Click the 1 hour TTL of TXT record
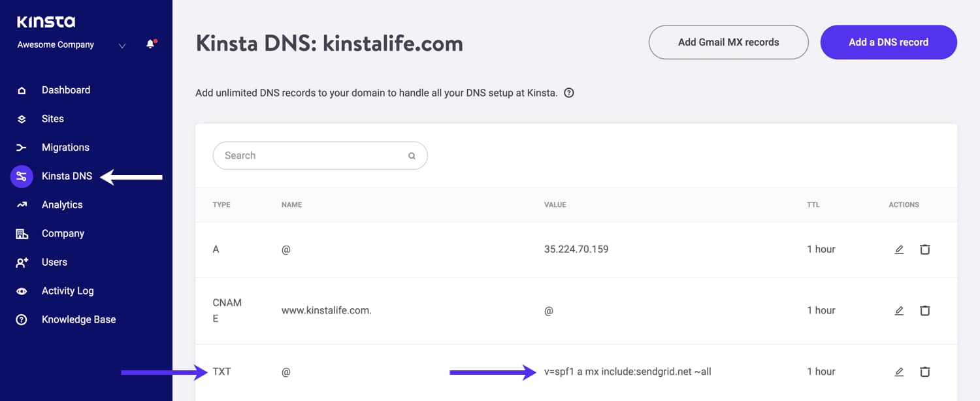Image resolution: width=980 pixels, height=401 pixels. point(821,372)
